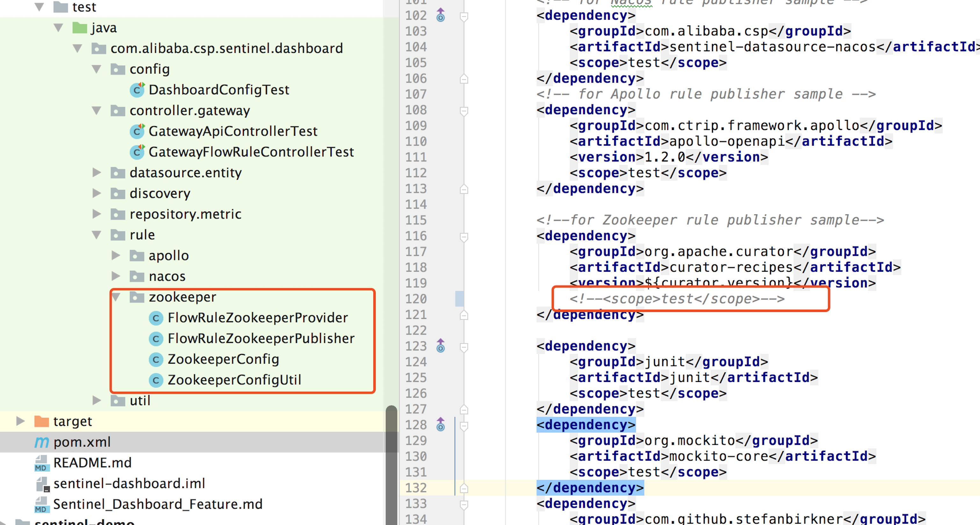Click gutter override marker on line 128
This screenshot has width=980, height=525.
tap(441, 425)
